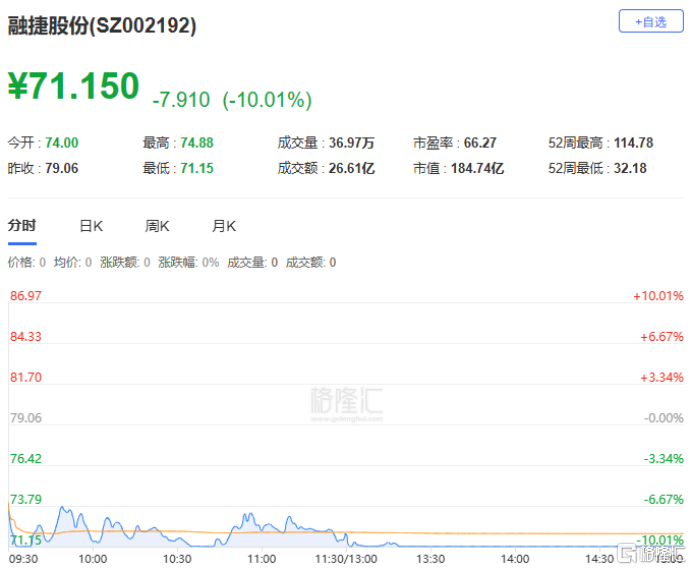Screen dimensions: 692x570
Task: Click the 价格 readout above chart
Action: pos(26,262)
